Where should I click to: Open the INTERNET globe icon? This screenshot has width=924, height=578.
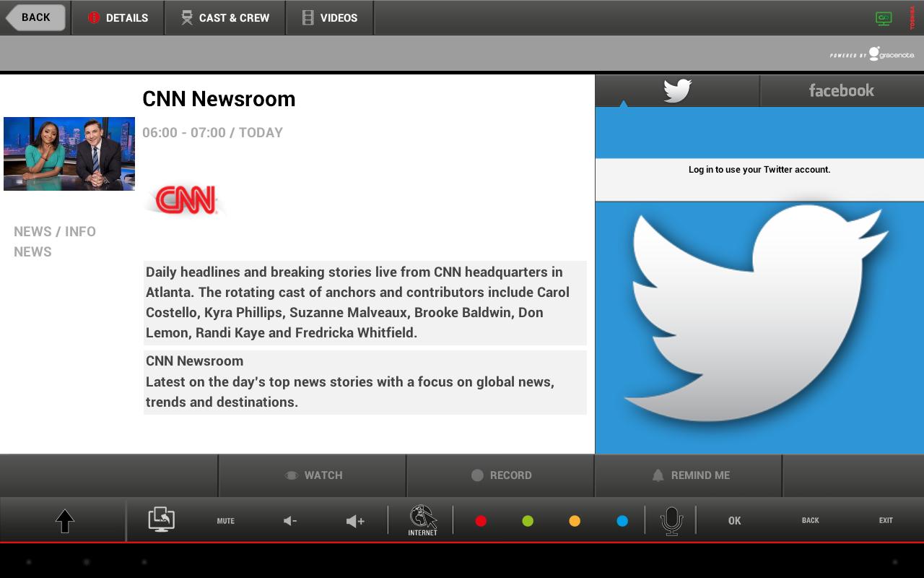coord(423,520)
